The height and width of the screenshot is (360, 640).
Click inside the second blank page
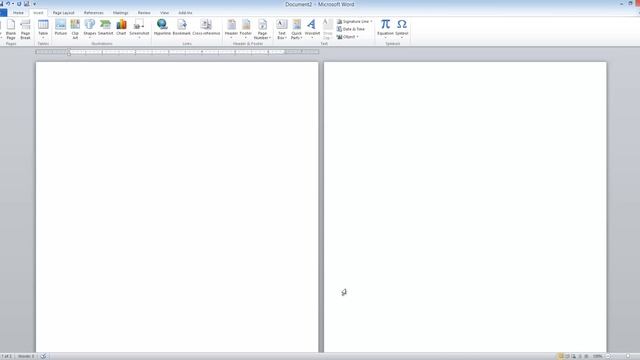[465, 207]
